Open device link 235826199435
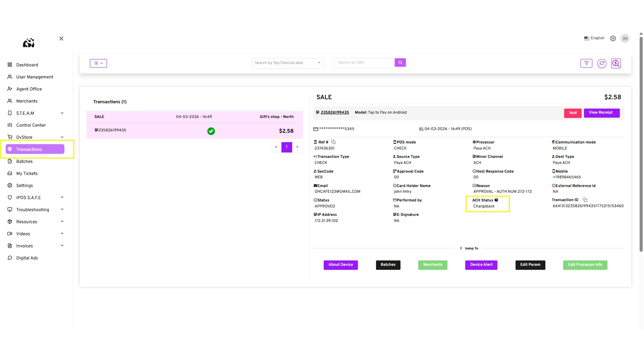 pos(335,113)
